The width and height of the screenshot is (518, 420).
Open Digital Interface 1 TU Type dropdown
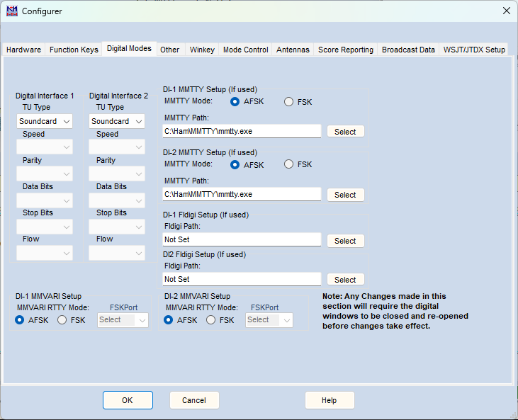pyautogui.click(x=45, y=121)
